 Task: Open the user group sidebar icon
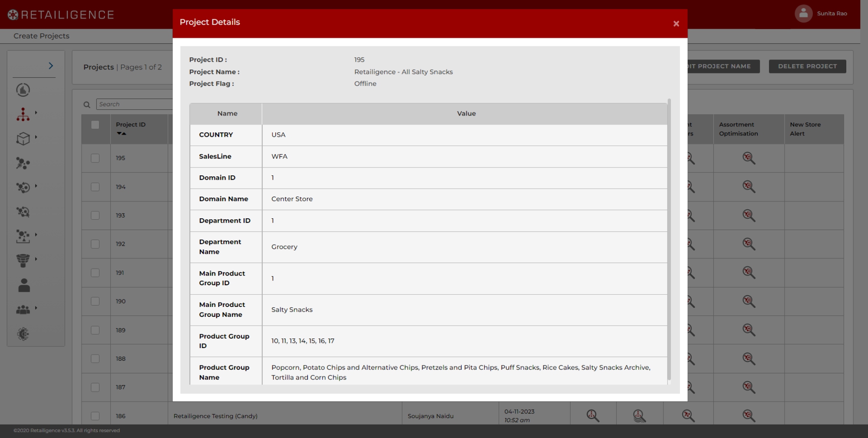[23, 310]
